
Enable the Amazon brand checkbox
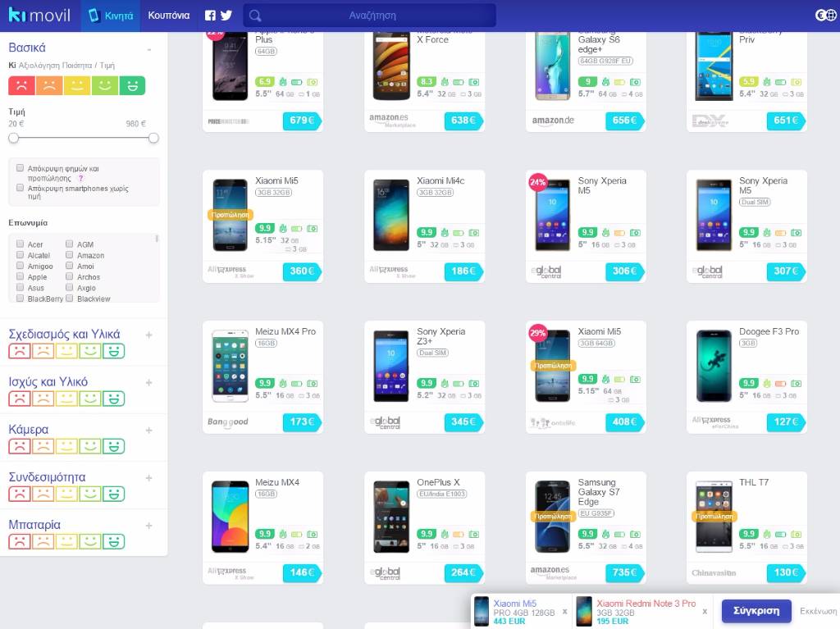(69, 255)
